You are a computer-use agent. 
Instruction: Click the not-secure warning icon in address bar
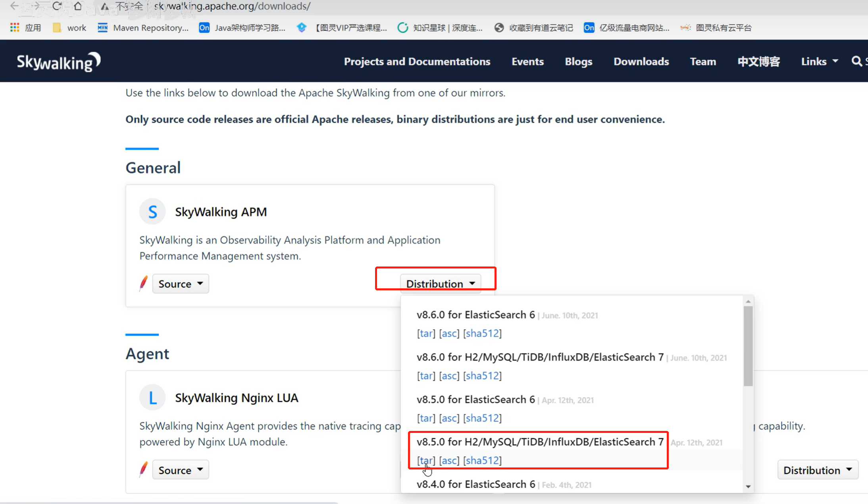104,6
